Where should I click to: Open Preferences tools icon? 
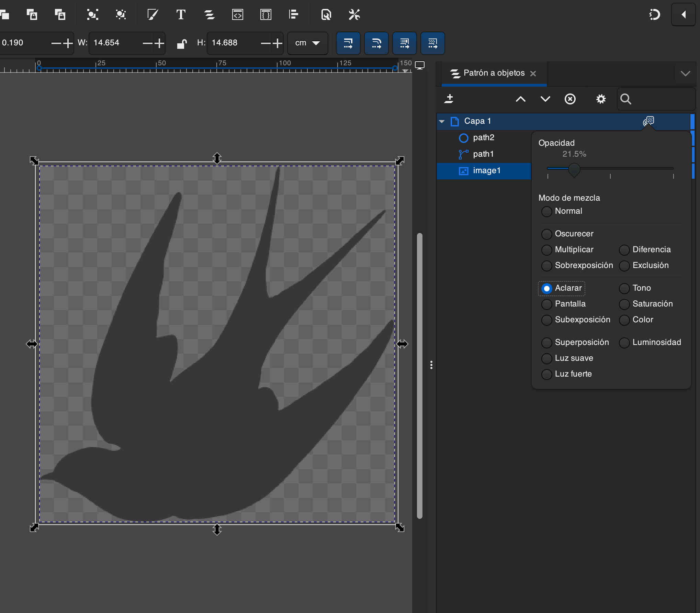[354, 14]
